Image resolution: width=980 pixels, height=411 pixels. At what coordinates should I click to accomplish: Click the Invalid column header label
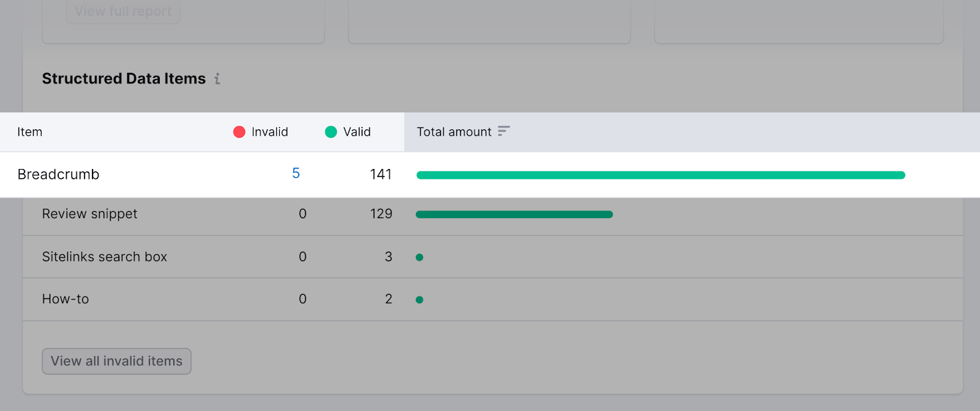pos(269,132)
